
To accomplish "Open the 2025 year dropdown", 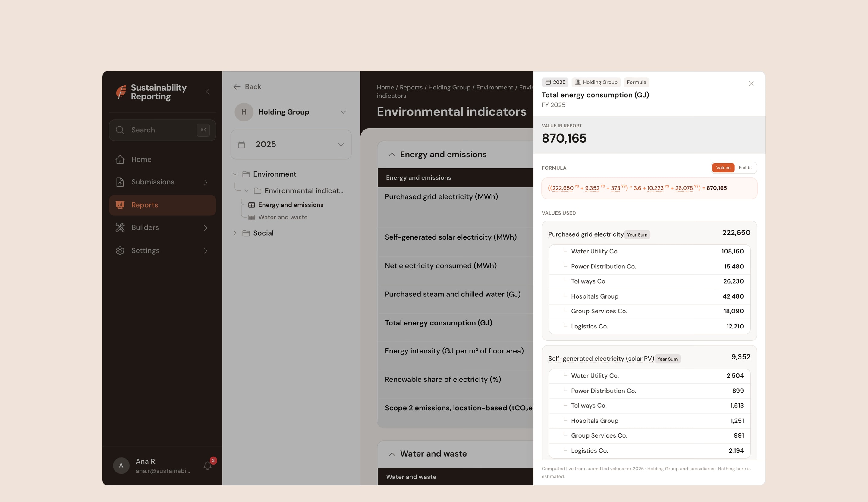I will [341, 145].
